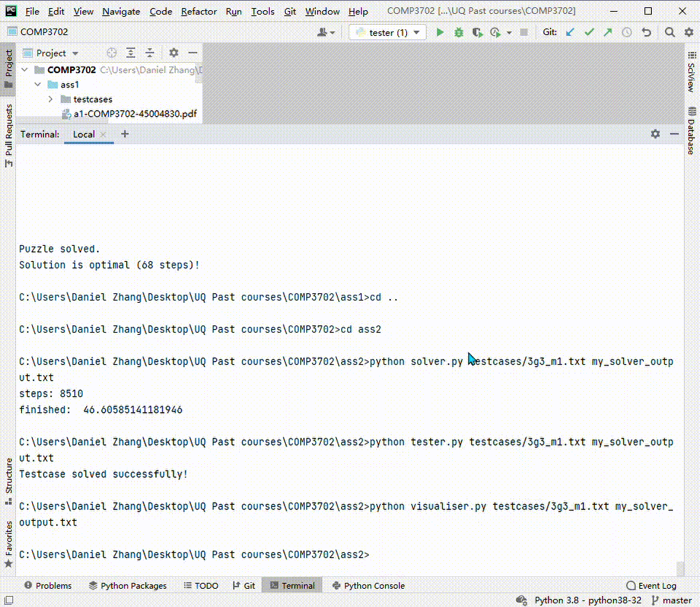This screenshot has width=700, height=607.
Task: Click the Stop process square icon
Action: point(524,32)
